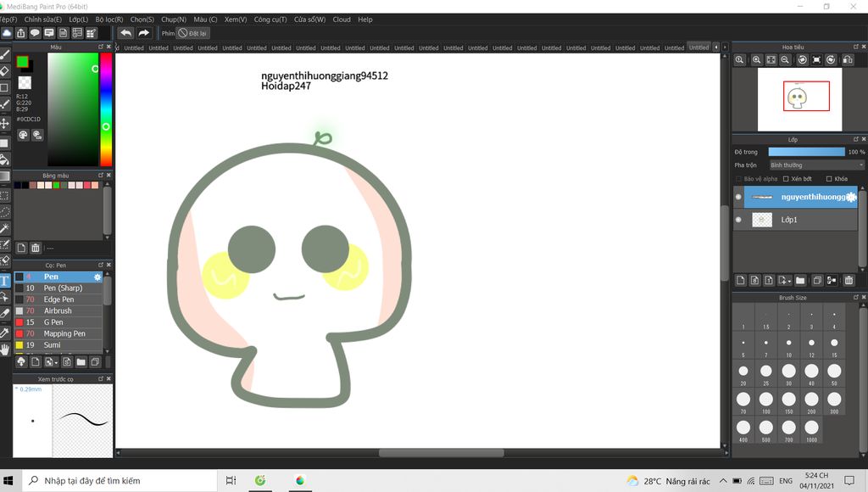The width and height of the screenshot is (868, 492).
Task: Select the Gradient tool
Action: [x=4, y=176]
